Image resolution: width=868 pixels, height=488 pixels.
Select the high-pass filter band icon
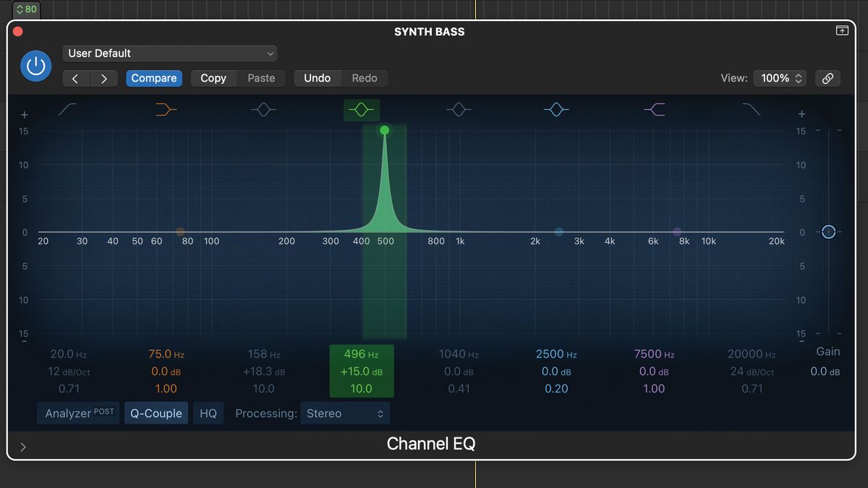(x=66, y=109)
